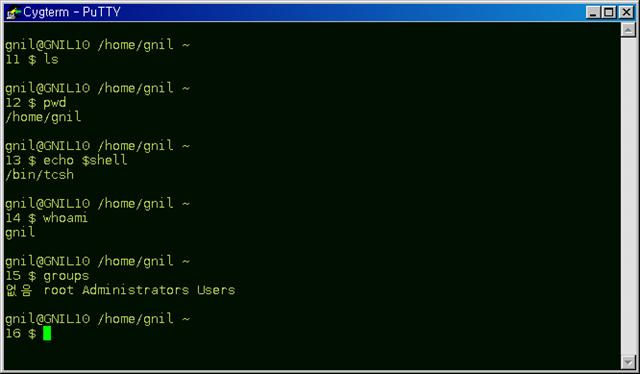
Task: Click the word 'Administrators' in output
Action: point(136,290)
